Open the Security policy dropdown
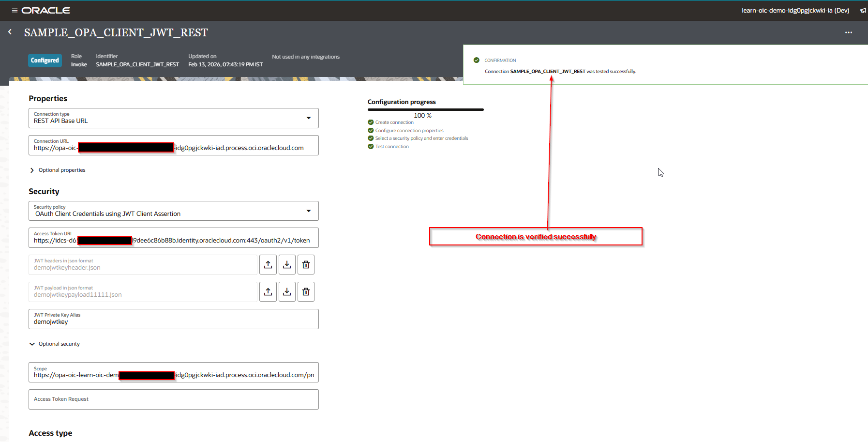 click(x=308, y=211)
